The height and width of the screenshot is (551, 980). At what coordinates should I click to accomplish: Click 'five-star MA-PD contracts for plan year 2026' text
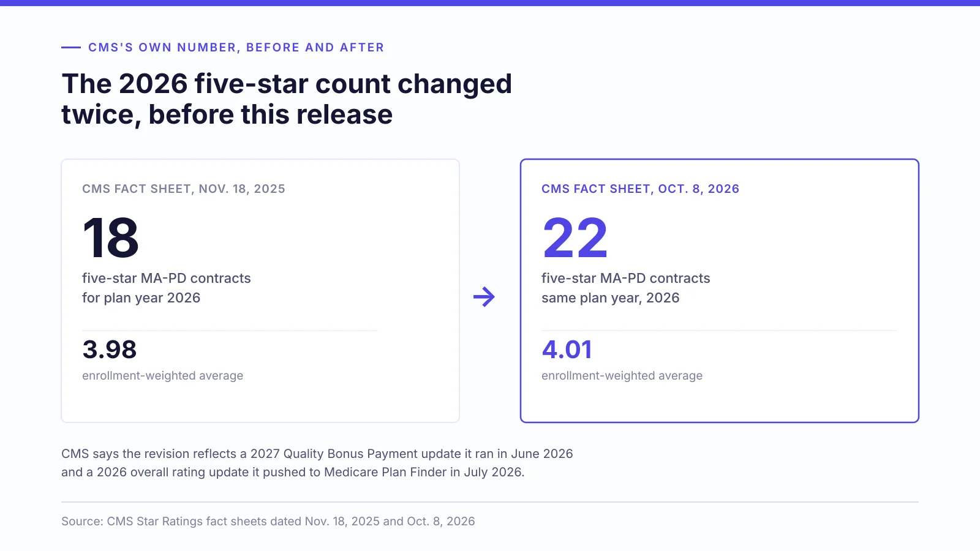tap(167, 288)
